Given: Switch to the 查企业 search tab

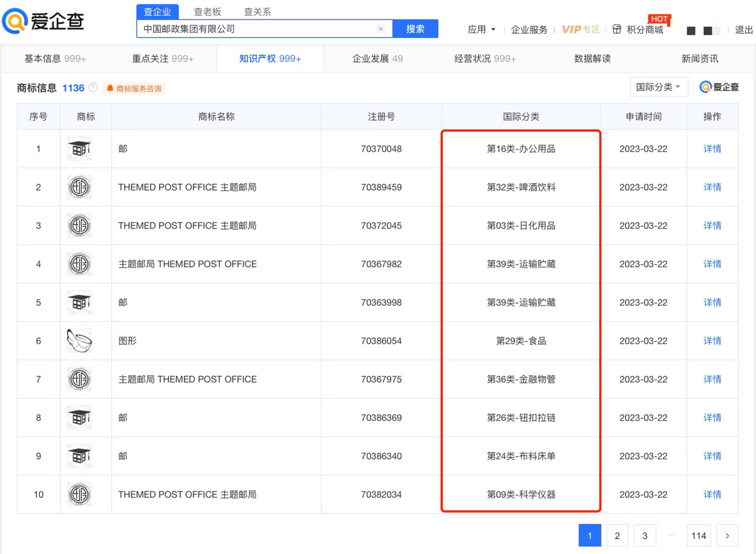Looking at the screenshot, I should (x=157, y=12).
